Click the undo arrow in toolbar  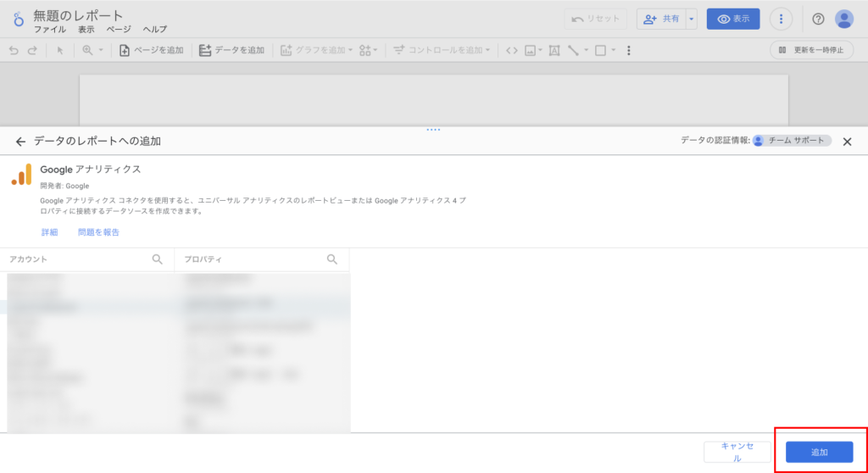[x=14, y=50]
